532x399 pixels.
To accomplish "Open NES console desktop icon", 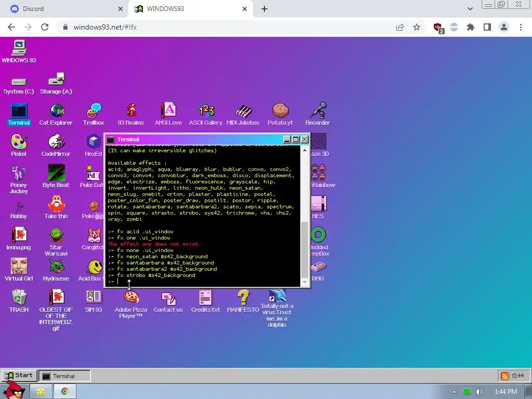I will 318,208.
